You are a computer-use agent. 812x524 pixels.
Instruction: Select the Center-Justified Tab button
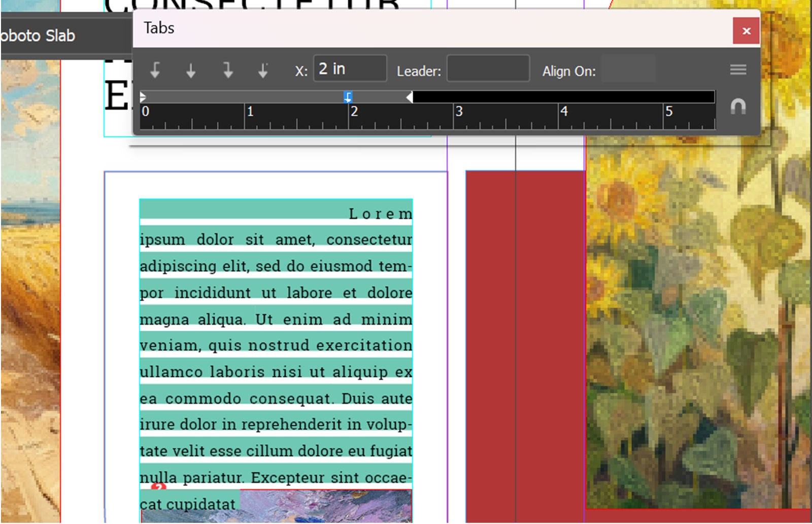point(191,70)
